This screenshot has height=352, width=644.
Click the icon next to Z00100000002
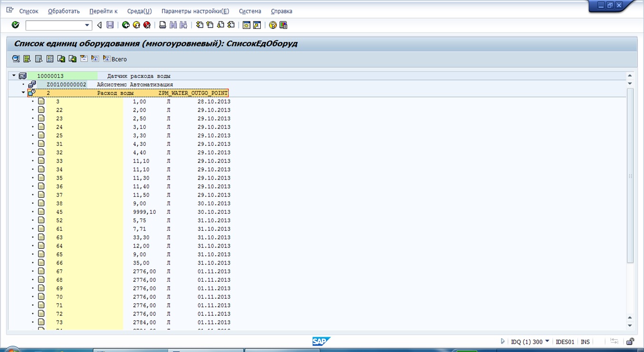[x=32, y=84]
